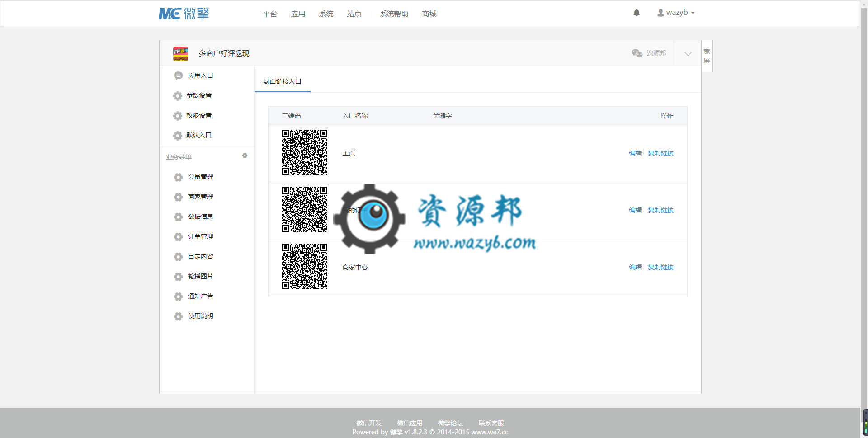Click the MC 微擎 logo
Image resolution: width=868 pixels, height=438 pixels.
[x=184, y=14]
